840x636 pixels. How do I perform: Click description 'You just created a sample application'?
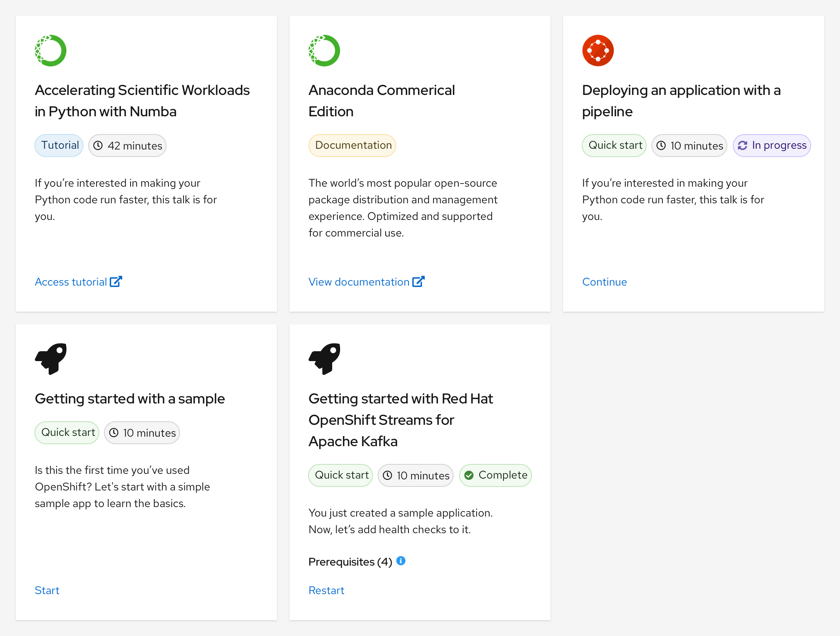[x=401, y=521]
